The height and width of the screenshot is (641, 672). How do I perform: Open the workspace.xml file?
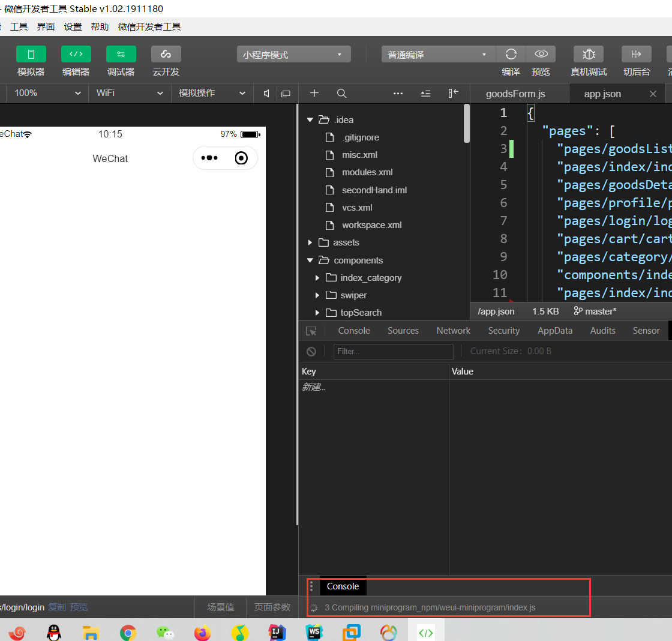click(371, 225)
